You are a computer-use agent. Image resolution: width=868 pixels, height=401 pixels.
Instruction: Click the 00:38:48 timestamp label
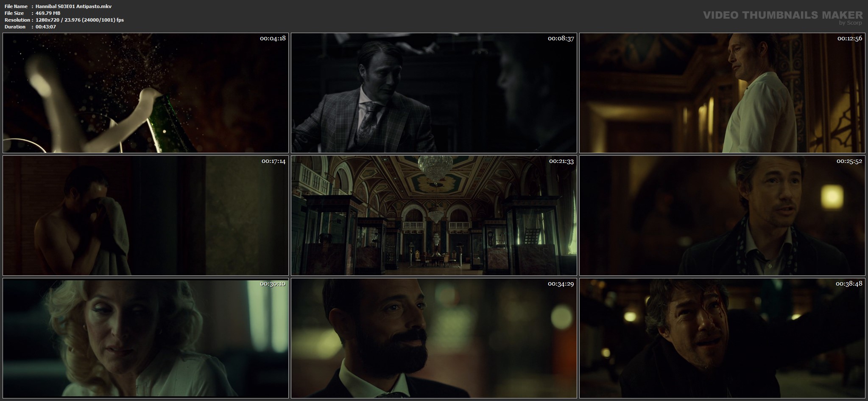pos(849,283)
